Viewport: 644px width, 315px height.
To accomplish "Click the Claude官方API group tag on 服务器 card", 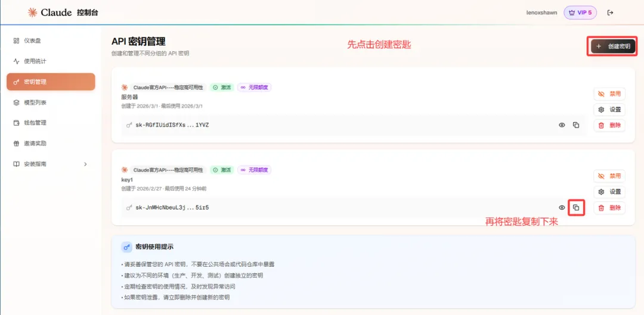I will click(x=168, y=88).
